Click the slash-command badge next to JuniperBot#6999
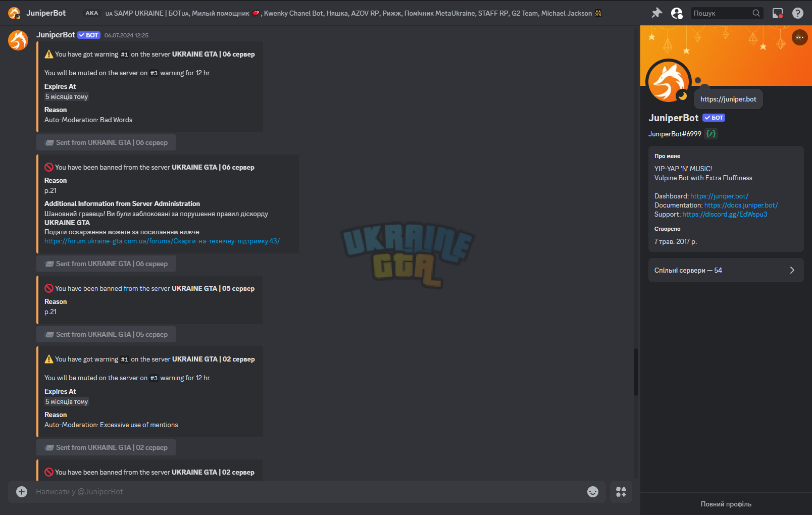This screenshot has width=812, height=515. click(x=711, y=134)
